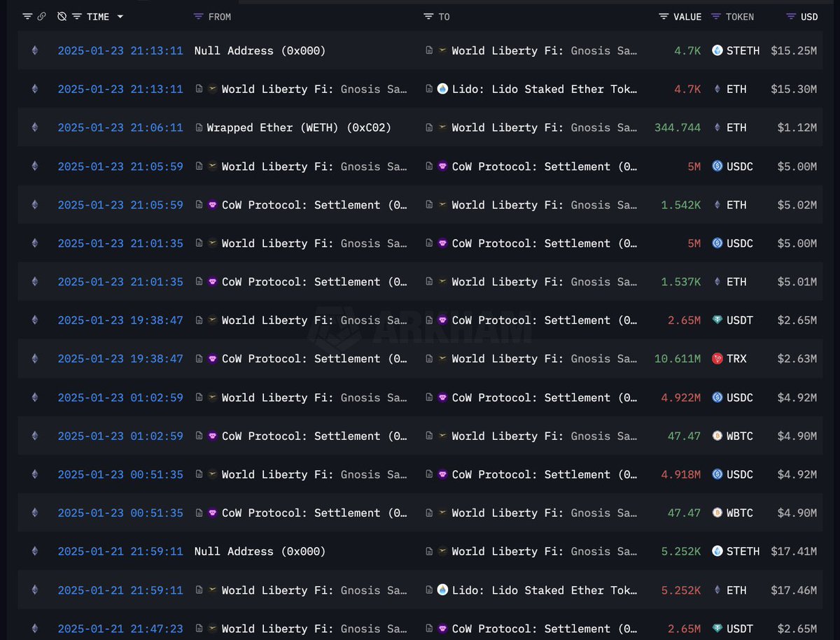Click the sort arrow next to TIME

(120, 17)
